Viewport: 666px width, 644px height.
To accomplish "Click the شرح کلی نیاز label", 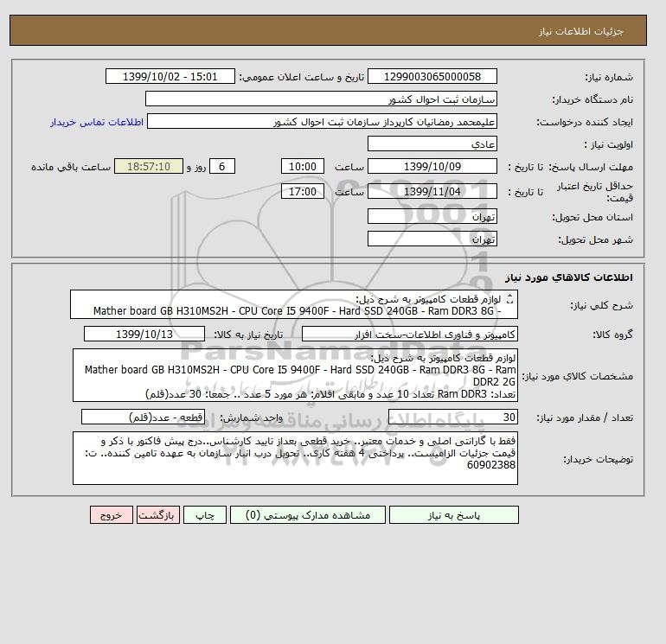I will pyautogui.click(x=601, y=305).
